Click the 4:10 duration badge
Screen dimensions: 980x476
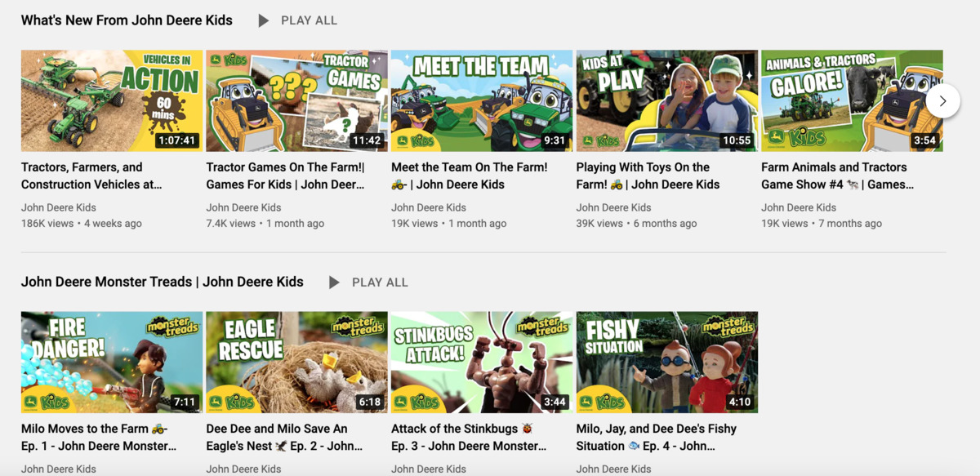740,403
